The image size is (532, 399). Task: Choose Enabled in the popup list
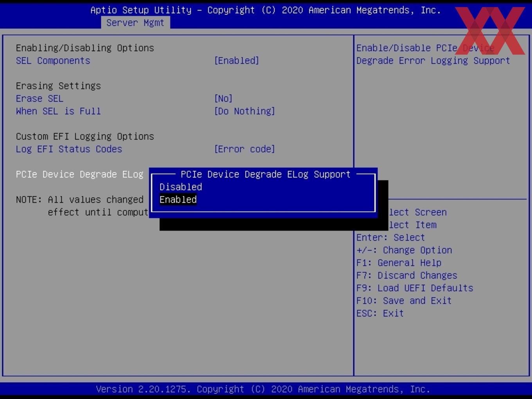point(178,199)
